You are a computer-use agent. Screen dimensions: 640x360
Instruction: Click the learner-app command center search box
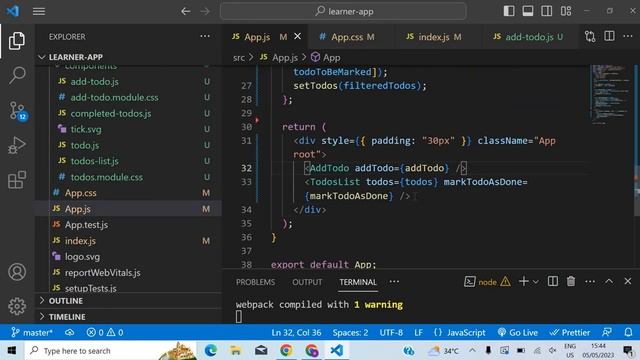pyautogui.click(x=343, y=11)
